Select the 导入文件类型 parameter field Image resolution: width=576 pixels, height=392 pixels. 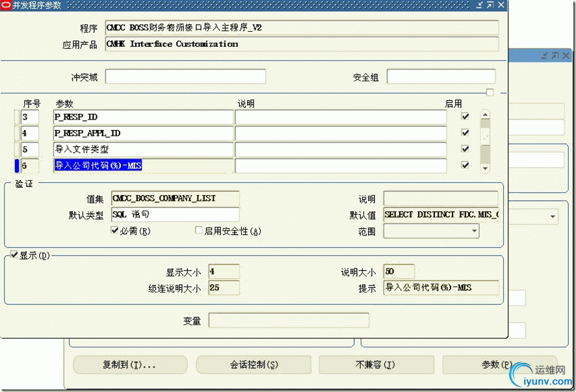(143, 149)
